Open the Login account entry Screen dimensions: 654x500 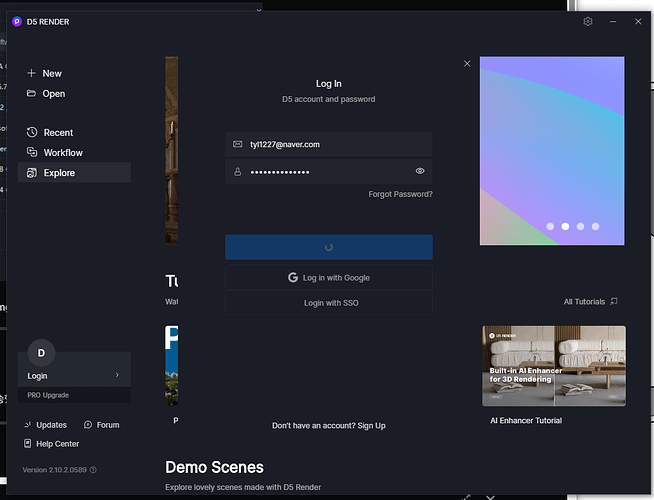(x=74, y=375)
